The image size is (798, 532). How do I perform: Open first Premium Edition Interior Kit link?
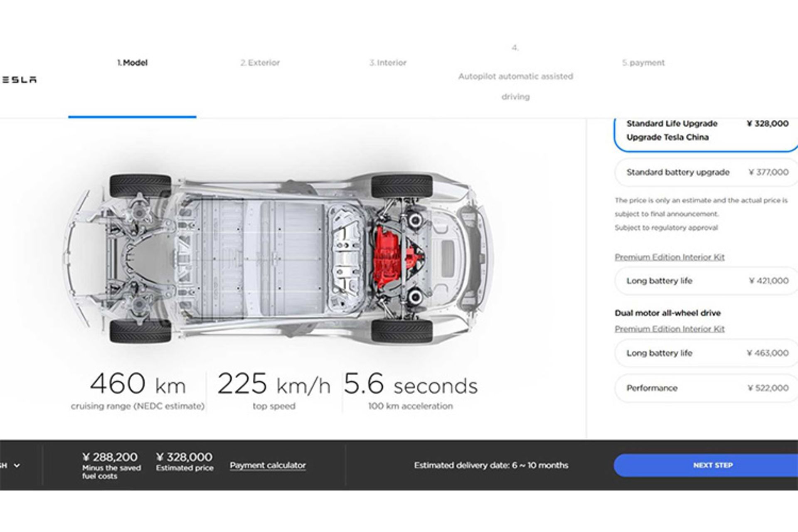coord(670,257)
